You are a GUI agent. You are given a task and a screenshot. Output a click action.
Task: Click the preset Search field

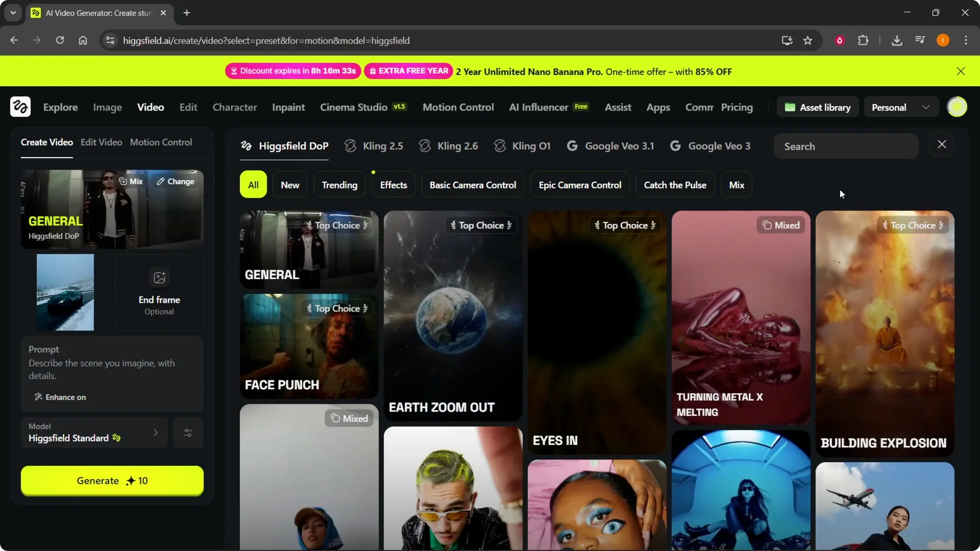pyautogui.click(x=846, y=146)
